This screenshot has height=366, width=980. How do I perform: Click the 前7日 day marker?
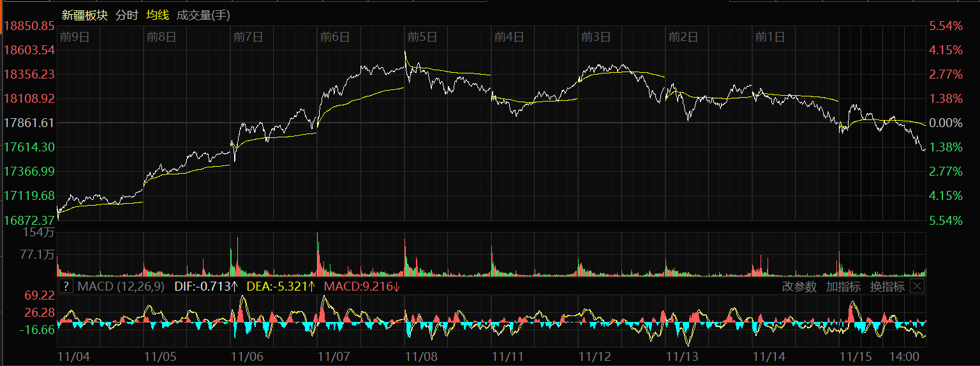pos(248,36)
